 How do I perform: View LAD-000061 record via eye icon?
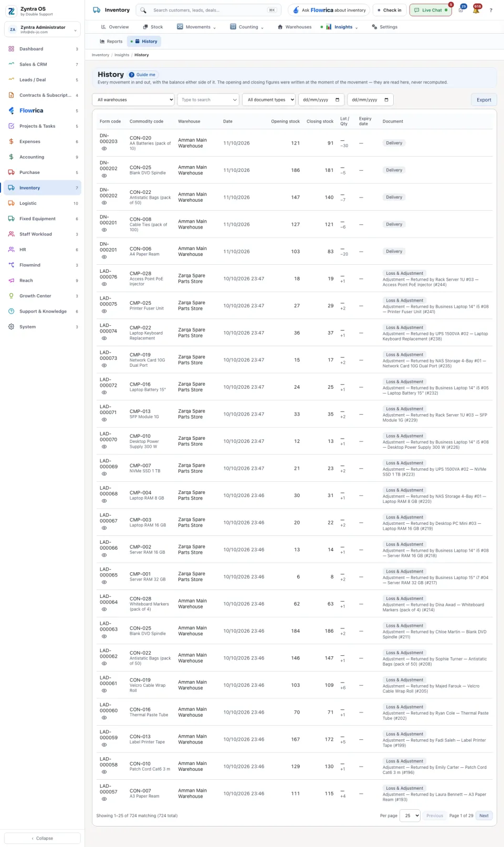pos(104,690)
